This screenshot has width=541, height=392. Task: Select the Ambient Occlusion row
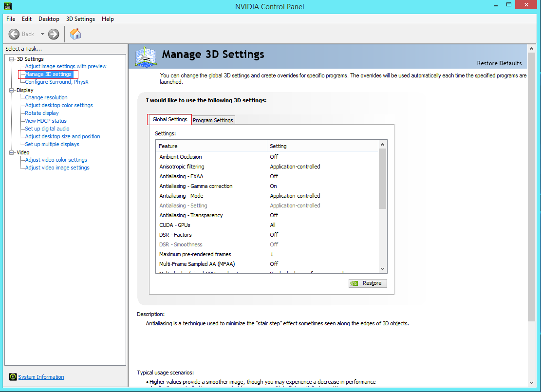pyautogui.click(x=267, y=157)
